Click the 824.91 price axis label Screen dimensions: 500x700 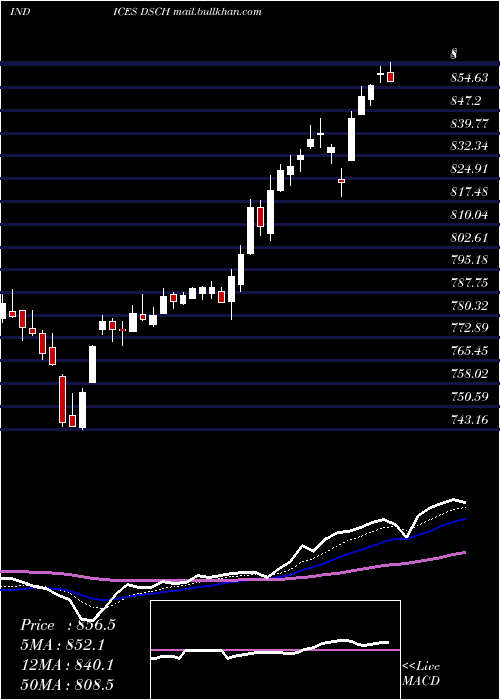469,169
